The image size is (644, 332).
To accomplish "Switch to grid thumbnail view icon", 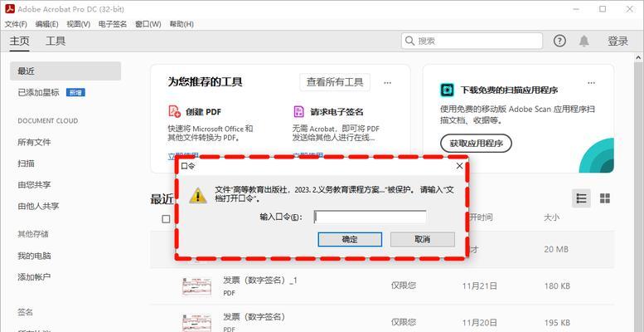I will [604, 198].
